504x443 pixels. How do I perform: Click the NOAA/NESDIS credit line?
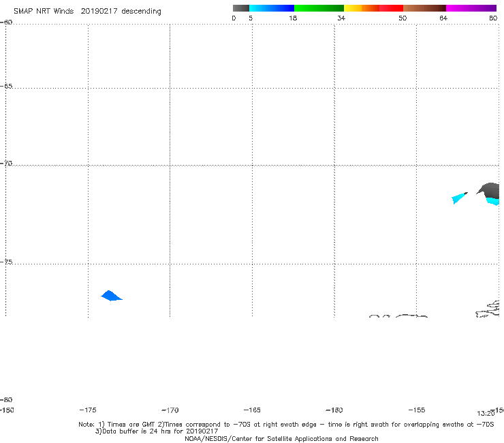pos(281,439)
